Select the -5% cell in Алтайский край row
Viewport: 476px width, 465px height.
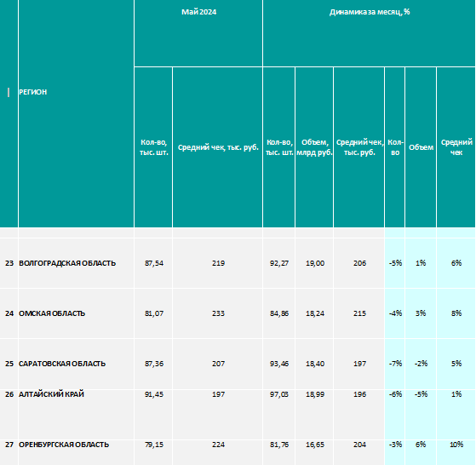(421, 414)
